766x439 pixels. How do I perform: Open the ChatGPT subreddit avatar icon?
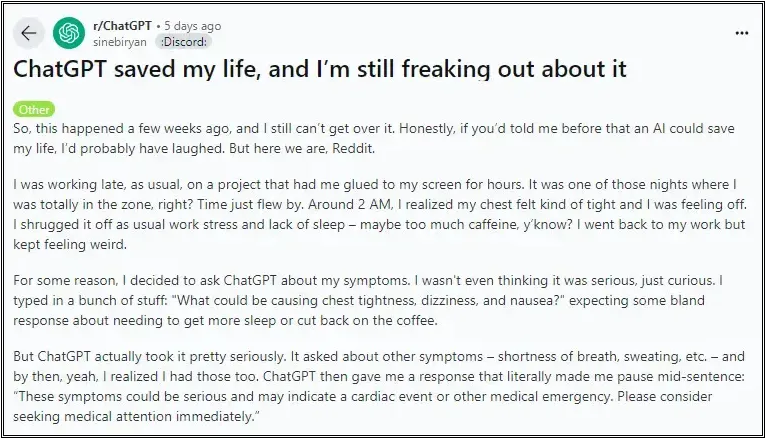[69, 33]
